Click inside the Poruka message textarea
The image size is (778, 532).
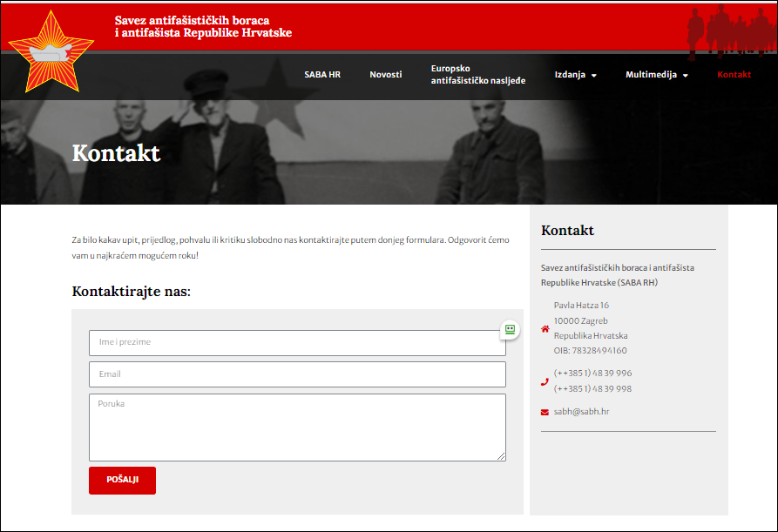[x=297, y=427]
